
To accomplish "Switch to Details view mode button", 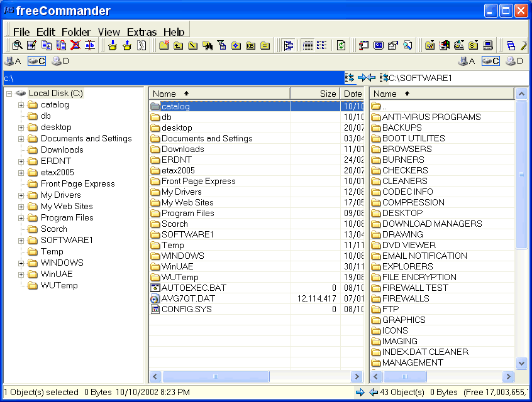I will coord(308,45).
